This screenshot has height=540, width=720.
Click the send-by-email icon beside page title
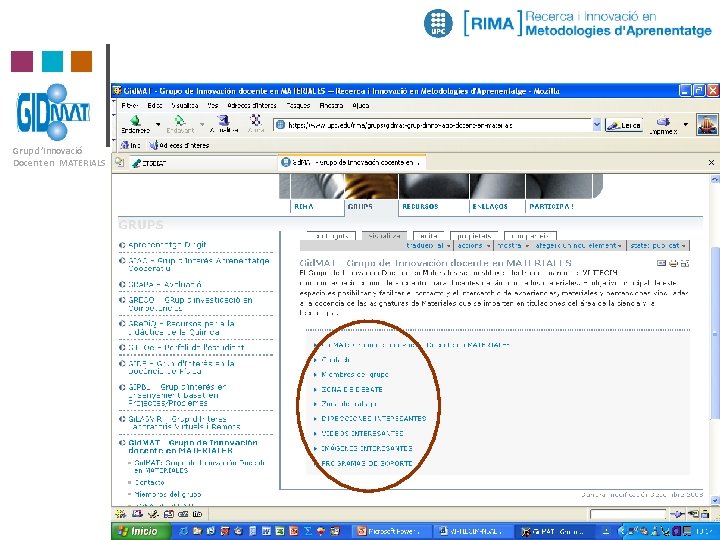tap(661, 263)
